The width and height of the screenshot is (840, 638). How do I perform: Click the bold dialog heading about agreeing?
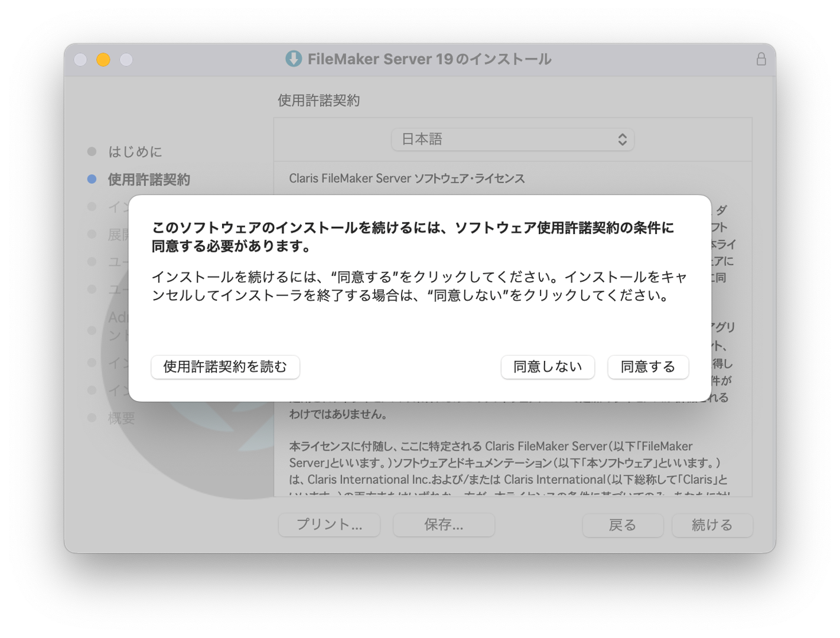(x=412, y=236)
